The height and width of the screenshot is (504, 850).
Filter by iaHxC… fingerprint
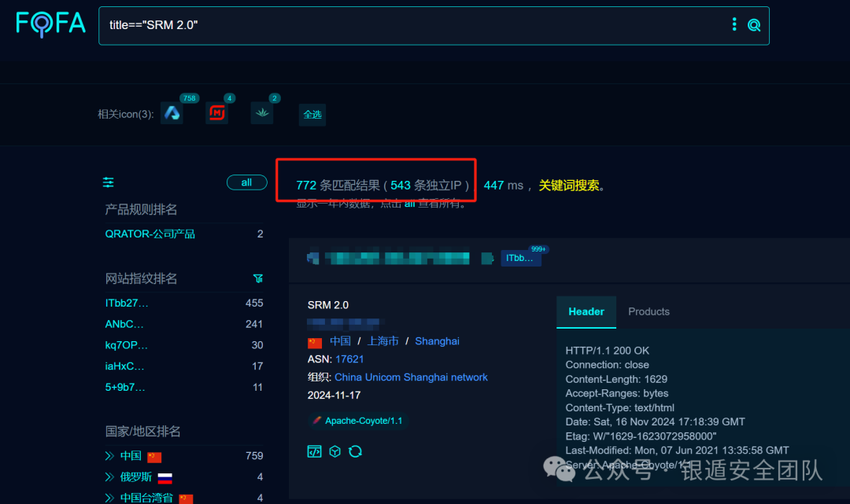click(124, 366)
